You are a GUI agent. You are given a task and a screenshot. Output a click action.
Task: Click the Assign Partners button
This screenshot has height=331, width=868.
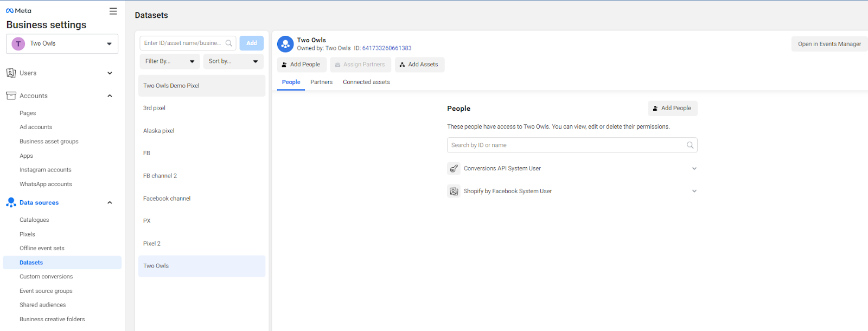(360, 65)
